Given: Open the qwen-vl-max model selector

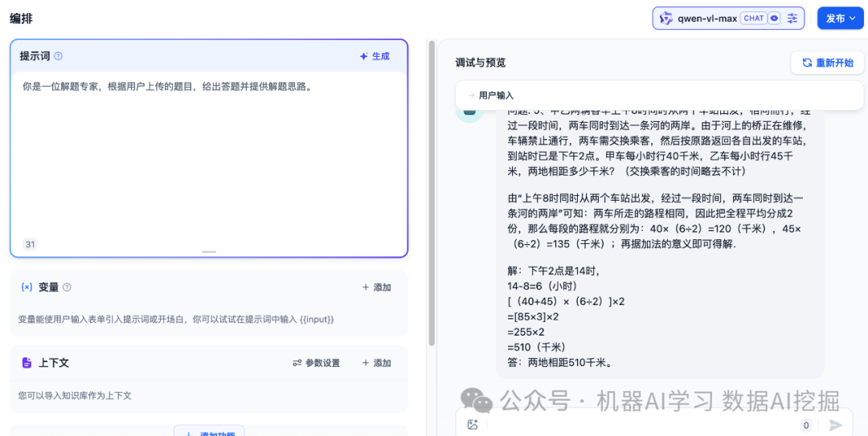Looking at the screenshot, I should pos(707,18).
